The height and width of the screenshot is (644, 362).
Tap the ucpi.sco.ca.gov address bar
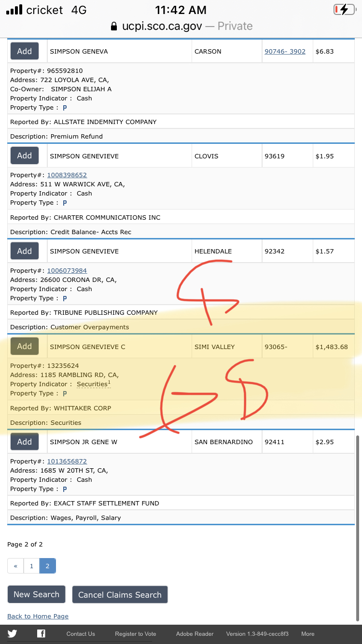[x=181, y=26]
